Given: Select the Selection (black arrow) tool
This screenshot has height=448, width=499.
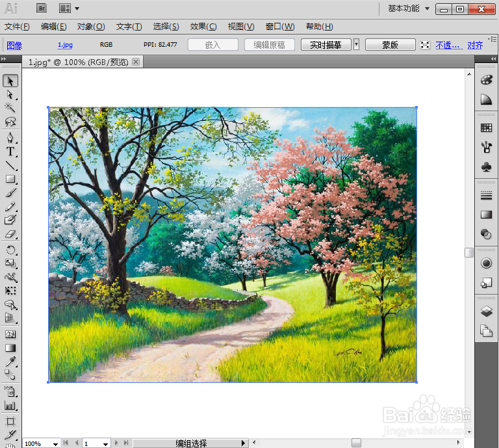Looking at the screenshot, I should 10,81.
